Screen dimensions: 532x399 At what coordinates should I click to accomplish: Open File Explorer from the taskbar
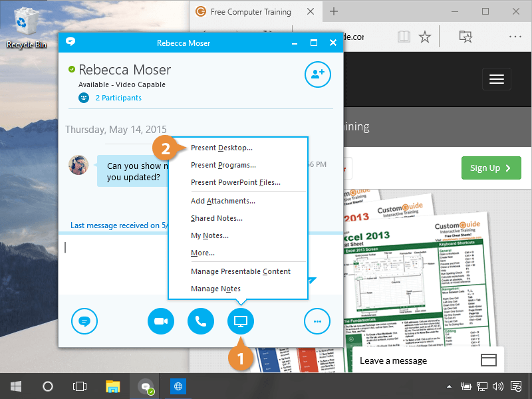[113, 386]
